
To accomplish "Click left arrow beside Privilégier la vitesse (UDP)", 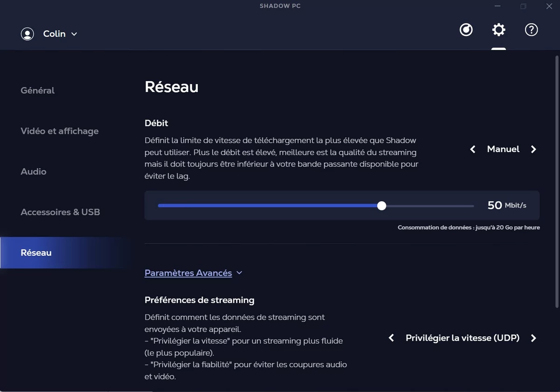I will coord(392,338).
